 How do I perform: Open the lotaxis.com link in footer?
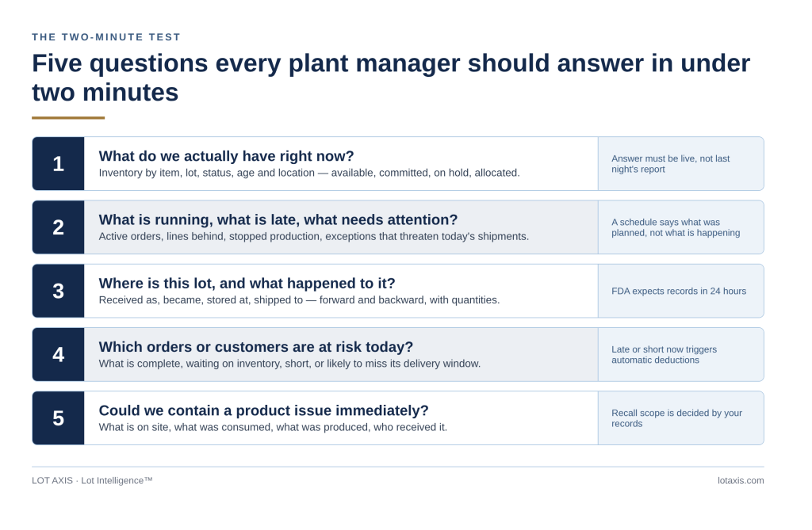click(741, 480)
